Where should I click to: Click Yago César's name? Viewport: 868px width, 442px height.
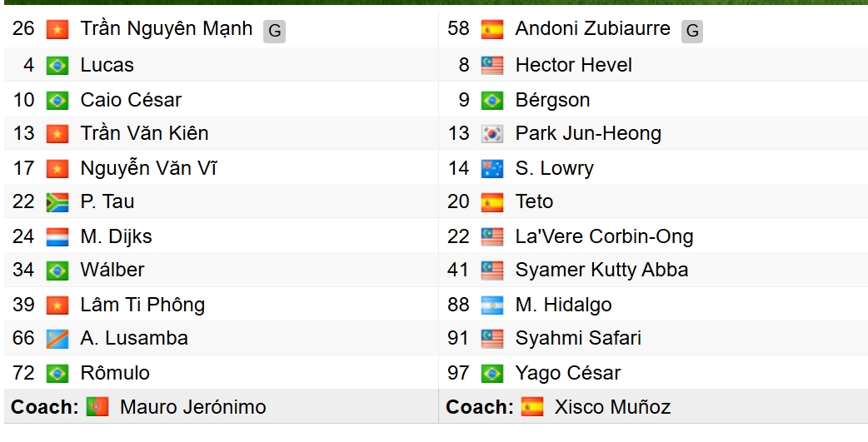point(567,373)
